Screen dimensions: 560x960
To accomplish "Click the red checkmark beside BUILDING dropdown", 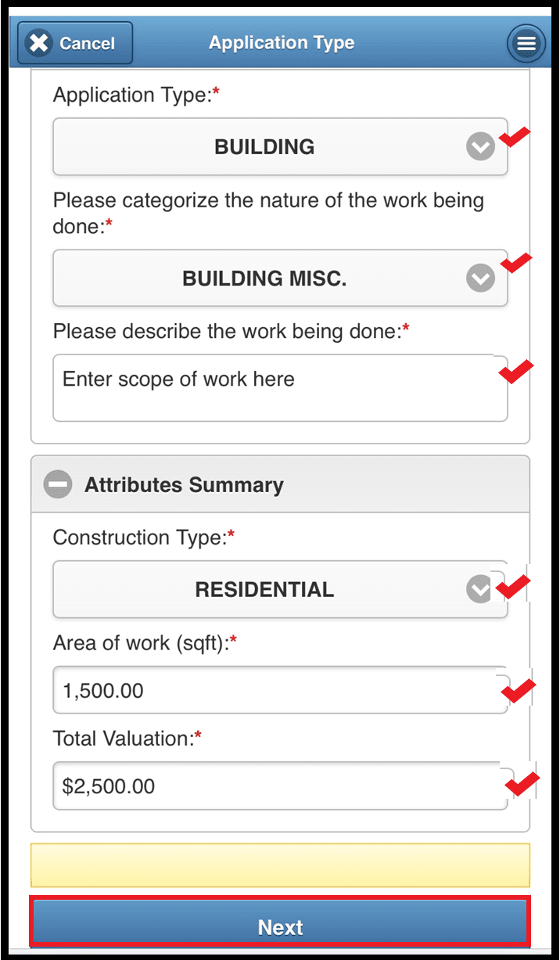I will click(x=515, y=138).
